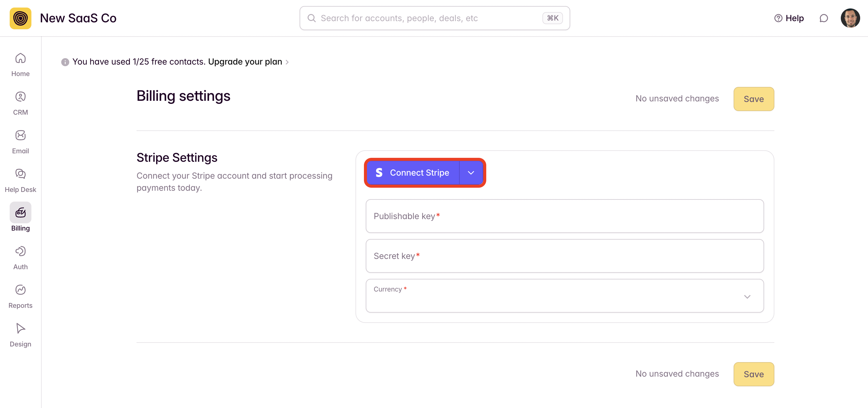
Task: Focus the Secret key field
Action: 564,256
